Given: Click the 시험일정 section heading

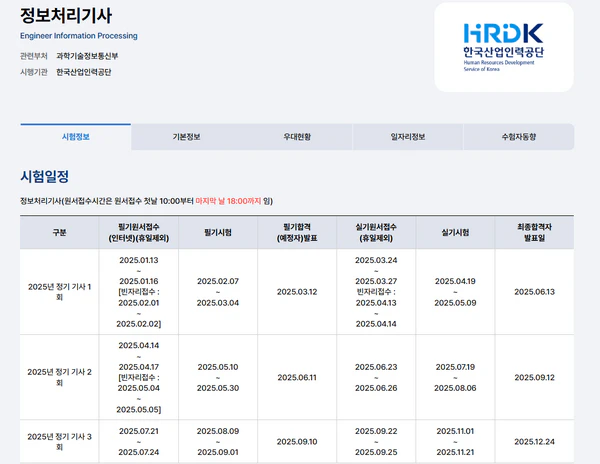Looking at the screenshot, I should 44,176.
